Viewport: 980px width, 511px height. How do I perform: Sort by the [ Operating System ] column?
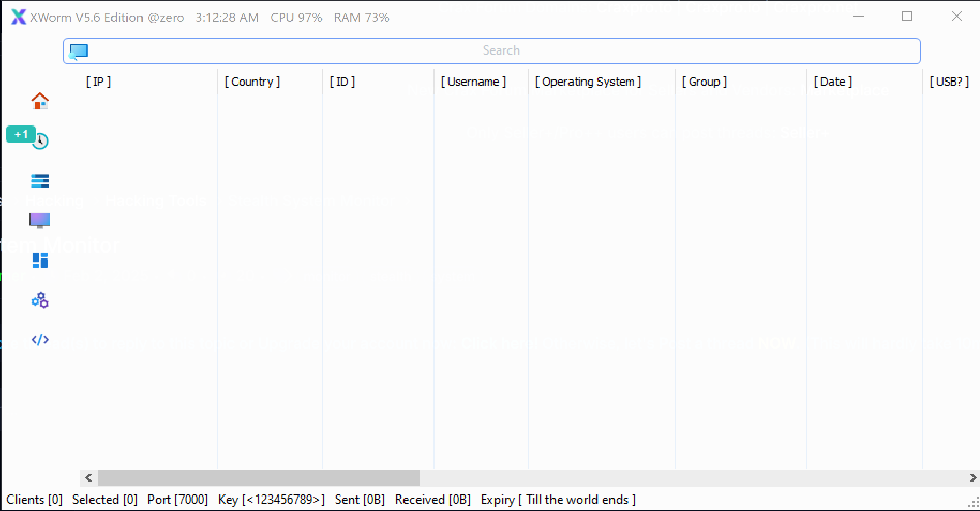[x=588, y=82]
